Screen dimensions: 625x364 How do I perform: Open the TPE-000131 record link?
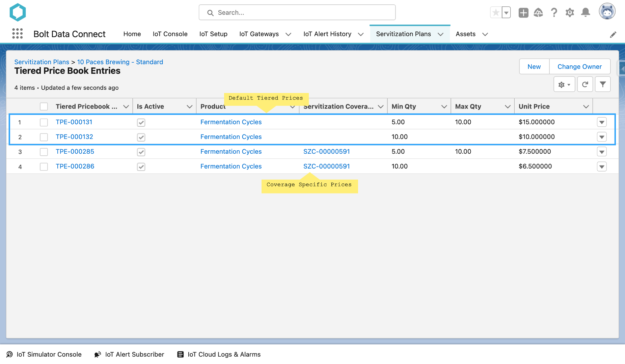click(x=74, y=122)
